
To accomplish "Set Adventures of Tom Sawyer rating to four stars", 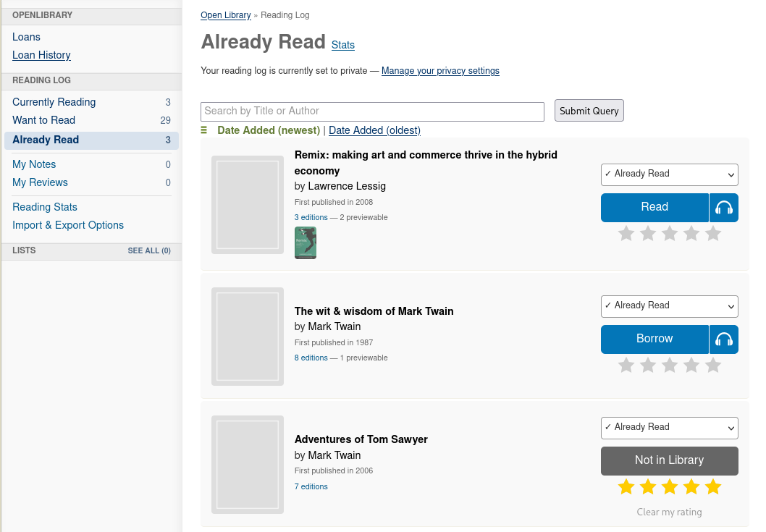I will 691,486.
